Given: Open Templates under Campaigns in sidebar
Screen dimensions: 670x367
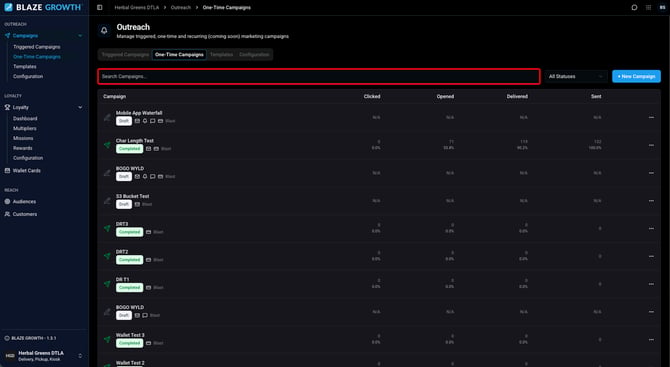Looking at the screenshot, I should click(x=25, y=67).
